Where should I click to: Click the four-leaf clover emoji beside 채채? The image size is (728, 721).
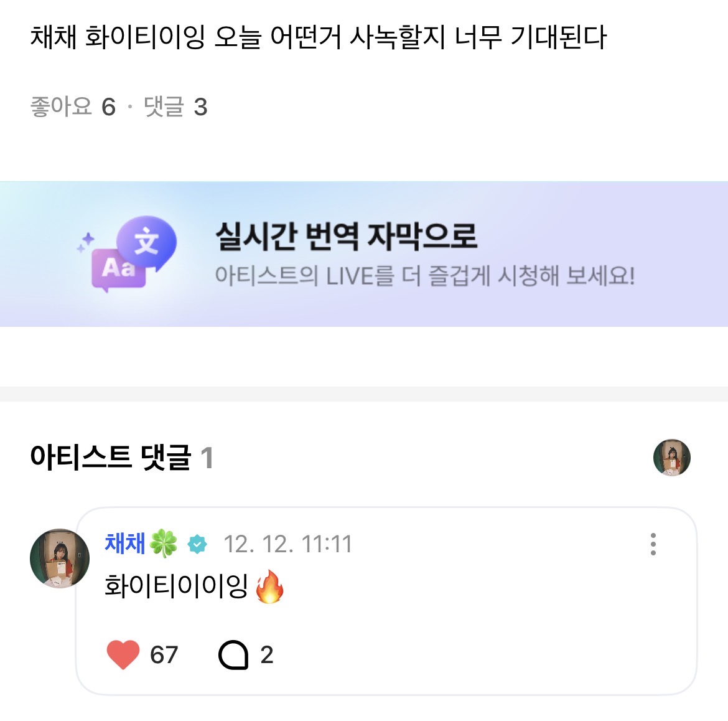click(x=164, y=544)
